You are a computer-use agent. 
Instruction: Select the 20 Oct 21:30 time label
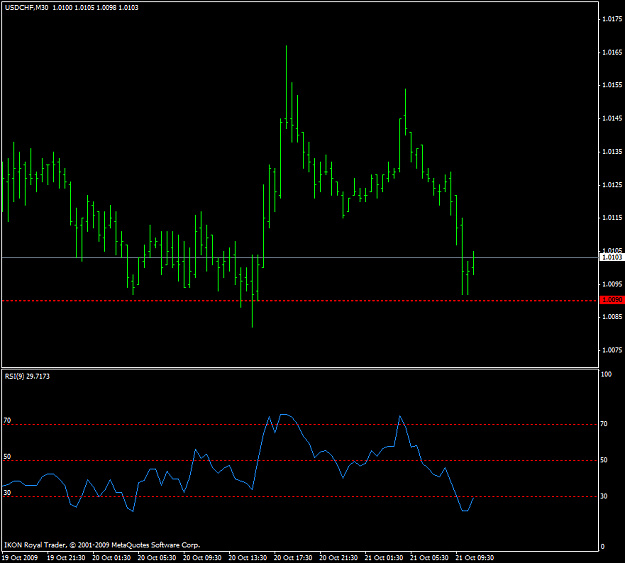pyautogui.click(x=339, y=557)
